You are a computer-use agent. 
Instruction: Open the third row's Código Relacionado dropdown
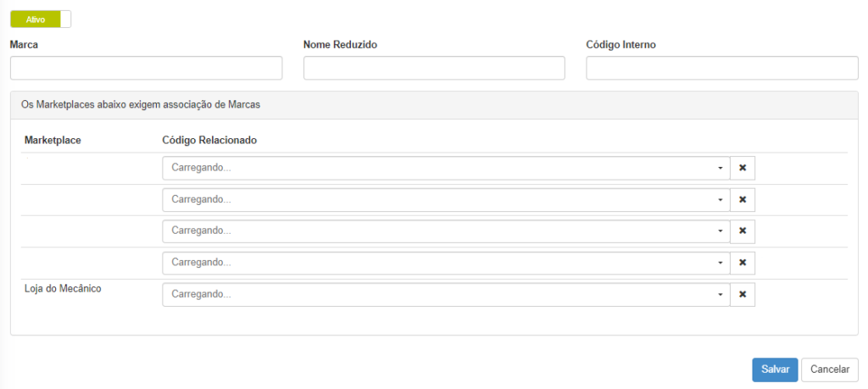(x=446, y=231)
